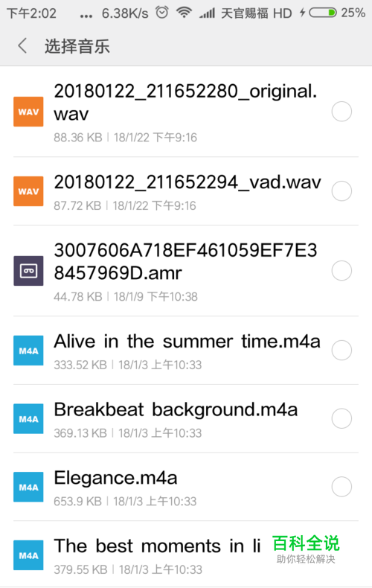
Task: Click M4A icon of Alive in the summer time
Action: [28, 351]
